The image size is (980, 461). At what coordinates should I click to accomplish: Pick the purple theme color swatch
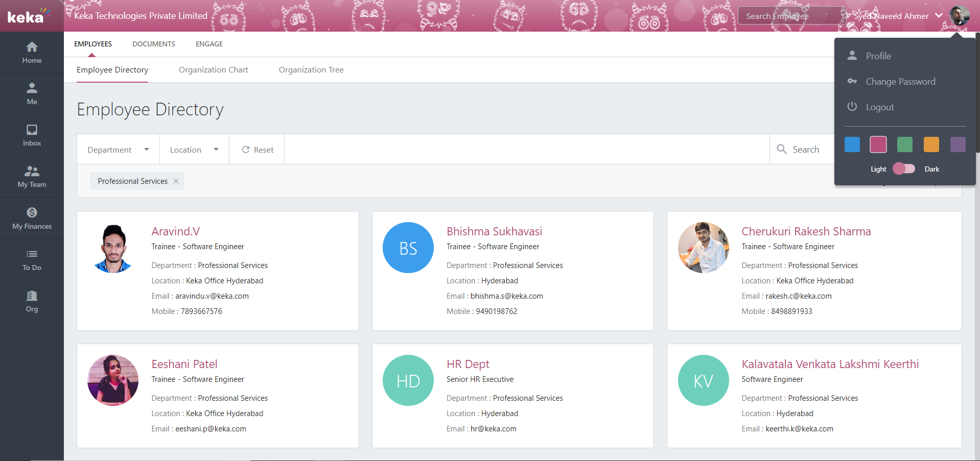958,144
